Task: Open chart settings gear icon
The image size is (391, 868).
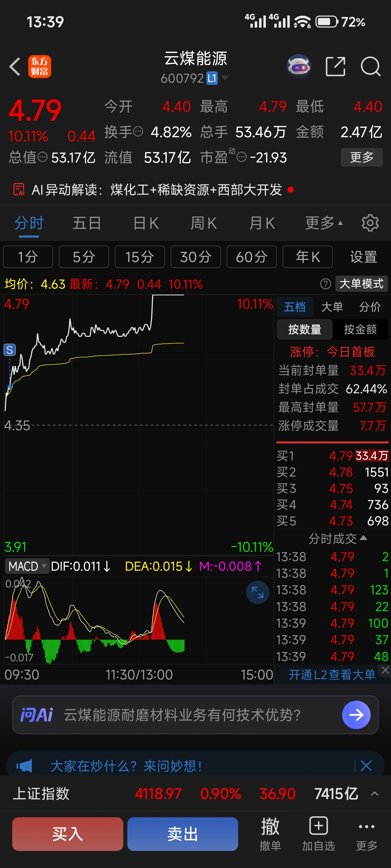Action: pos(370,223)
